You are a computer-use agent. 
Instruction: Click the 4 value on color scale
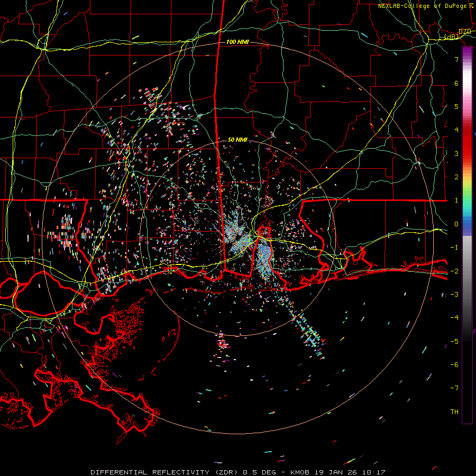pos(456,130)
